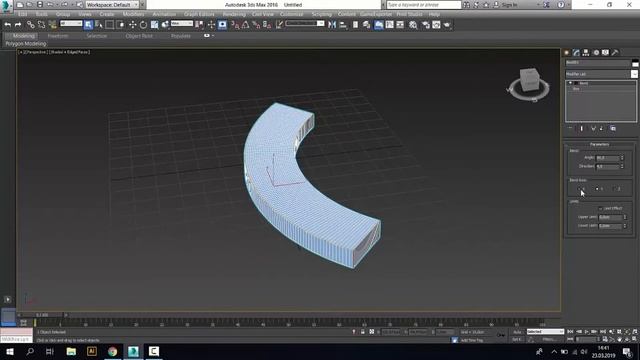Open the Edit menu
This screenshot has width=640, height=360.
[22, 14]
